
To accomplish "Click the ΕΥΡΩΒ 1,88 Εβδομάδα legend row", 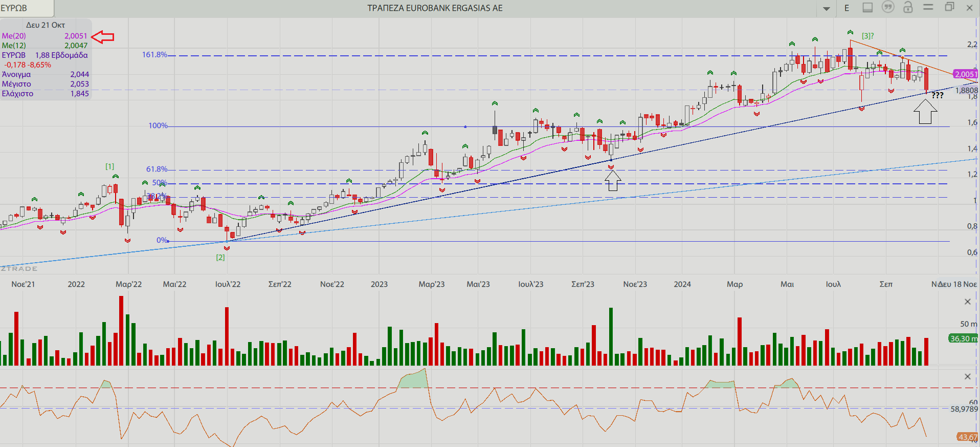I will point(44,55).
